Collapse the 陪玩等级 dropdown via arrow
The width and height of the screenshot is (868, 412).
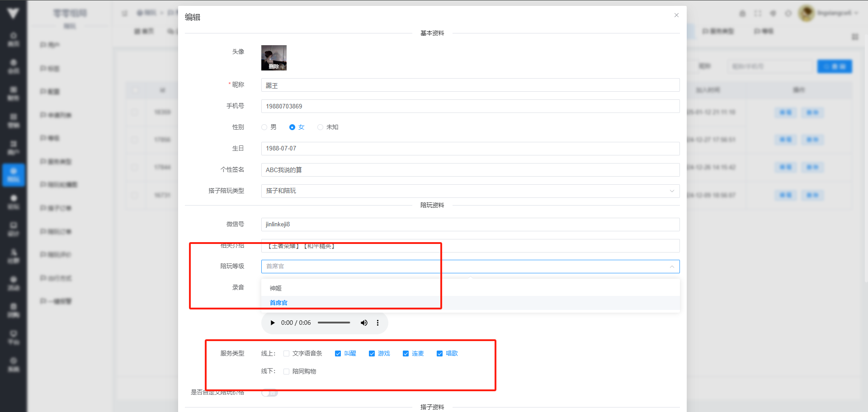tap(672, 267)
